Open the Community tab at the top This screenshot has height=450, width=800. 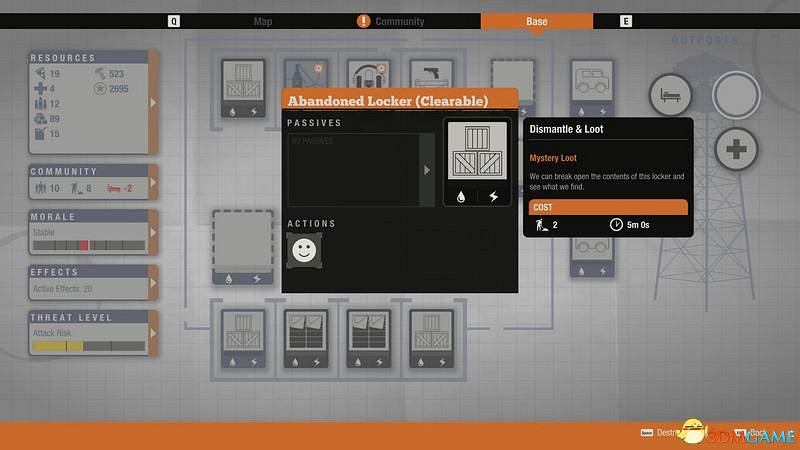[x=398, y=21]
